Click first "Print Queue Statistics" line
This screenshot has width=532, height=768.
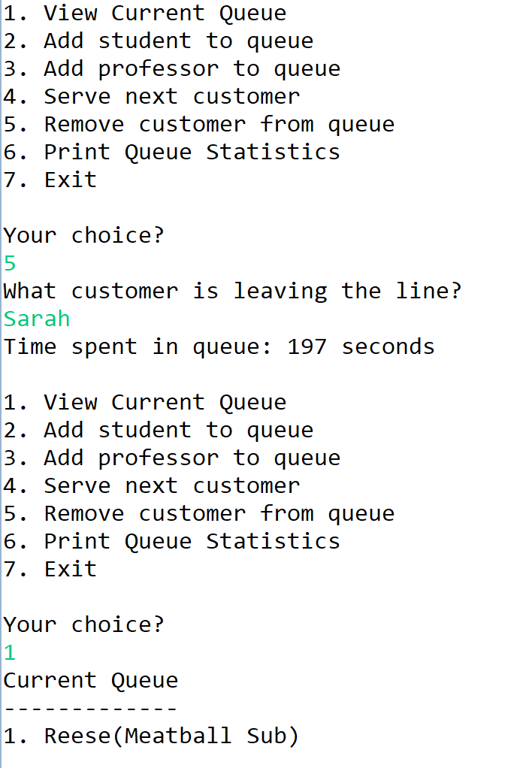pos(172,152)
